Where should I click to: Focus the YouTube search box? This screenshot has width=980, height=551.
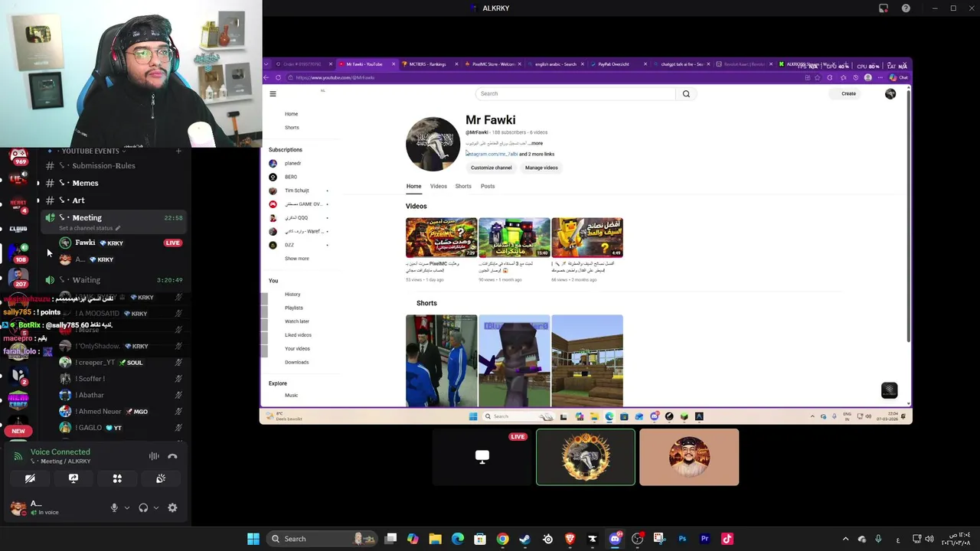pyautogui.click(x=575, y=93)
